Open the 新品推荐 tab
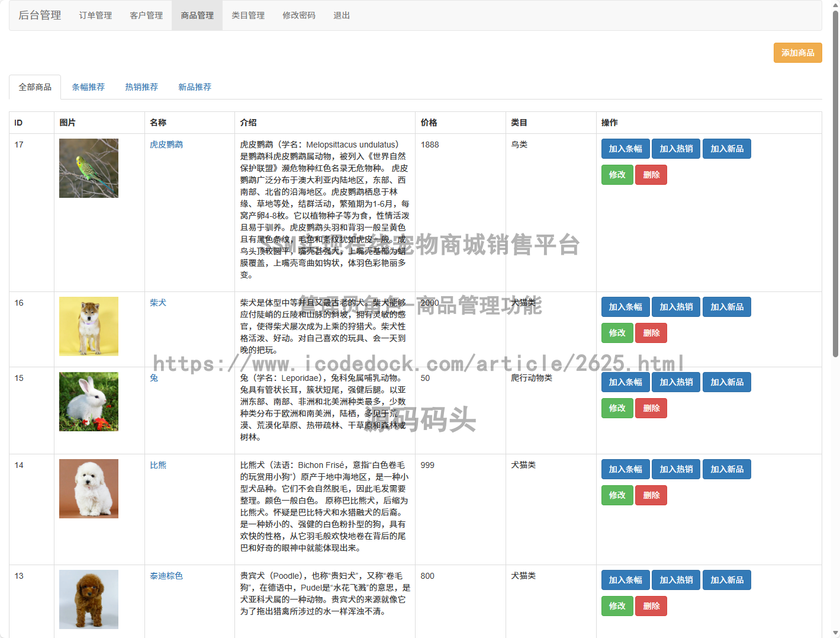The height and width of the screenshot is (638, 840). click(195, 87)
